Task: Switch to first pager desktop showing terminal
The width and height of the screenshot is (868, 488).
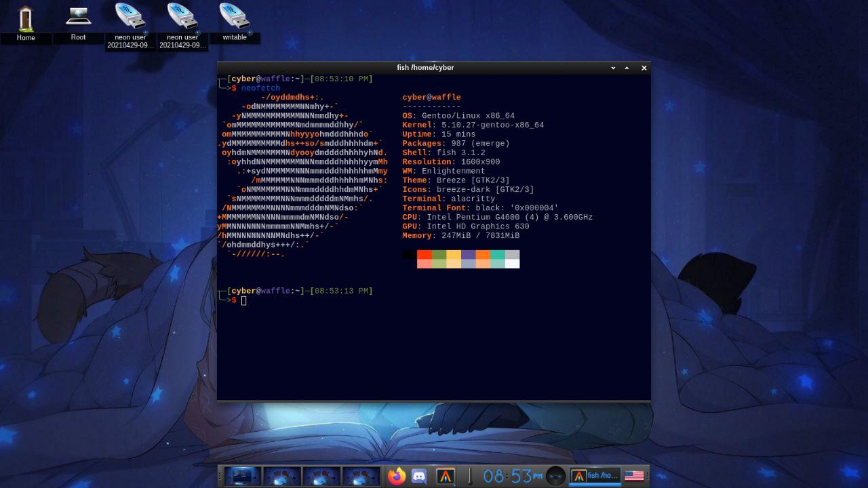Action: coord(242,476)
